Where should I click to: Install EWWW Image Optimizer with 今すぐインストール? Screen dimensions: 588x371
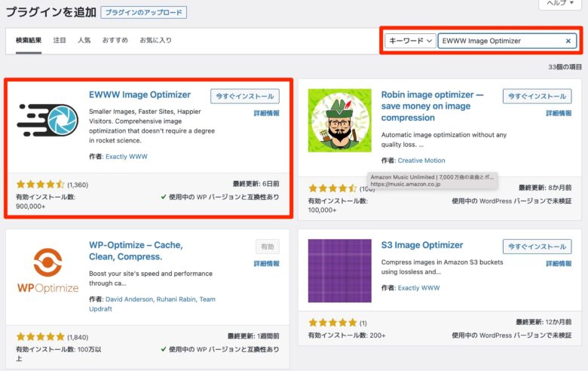[x=245, y=96]
